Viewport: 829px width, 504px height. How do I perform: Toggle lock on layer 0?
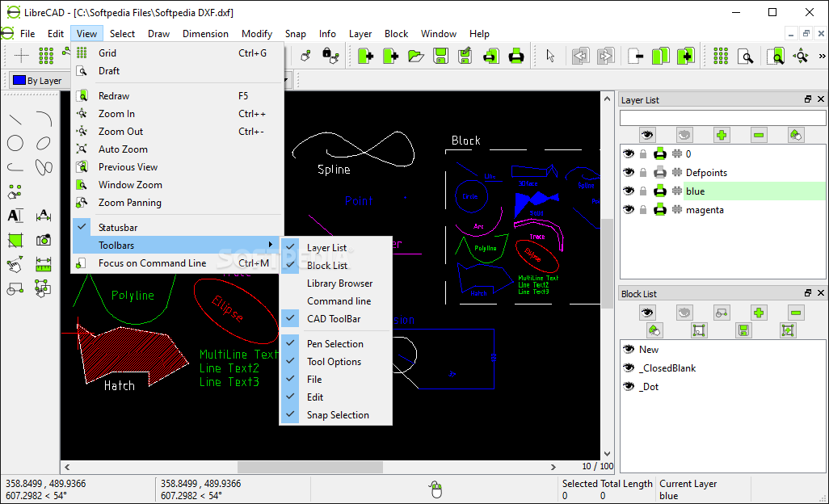(643, 153)
